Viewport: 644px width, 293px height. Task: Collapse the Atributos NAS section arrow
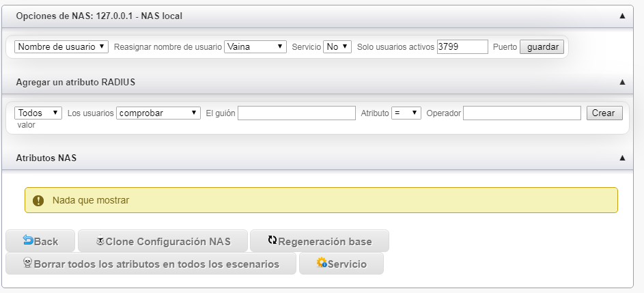coord(622,158)
